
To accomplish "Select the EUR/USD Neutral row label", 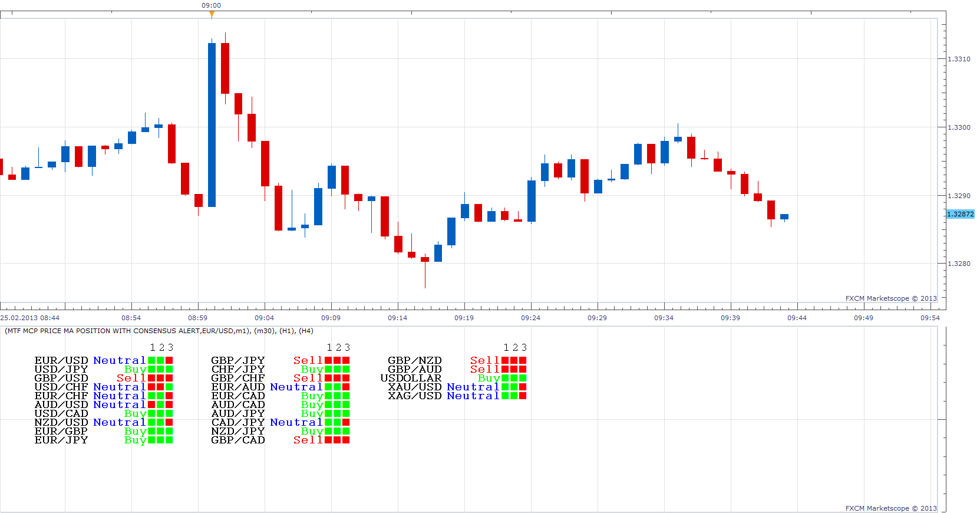I will pyautogui.click(x=90, y=360).
